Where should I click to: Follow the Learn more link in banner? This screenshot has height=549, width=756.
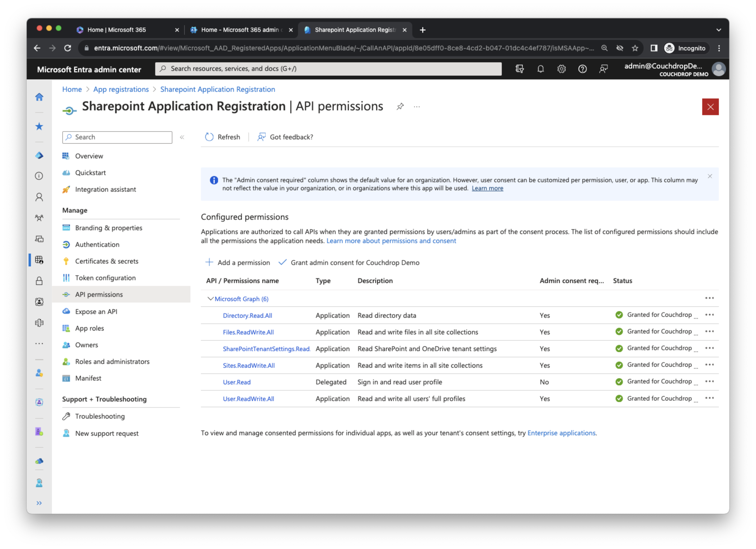tap(487, 188)
